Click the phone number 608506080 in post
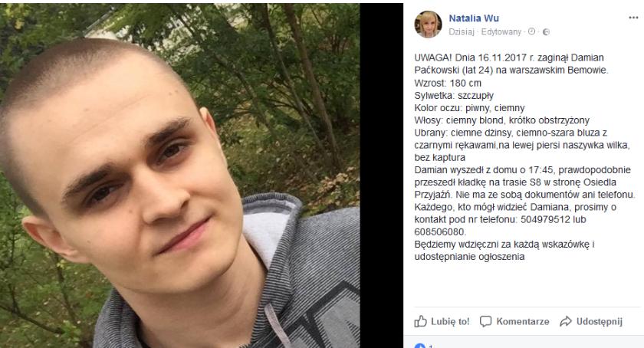Viewport: 644px width, 348px height. click(x=439, y=231)
